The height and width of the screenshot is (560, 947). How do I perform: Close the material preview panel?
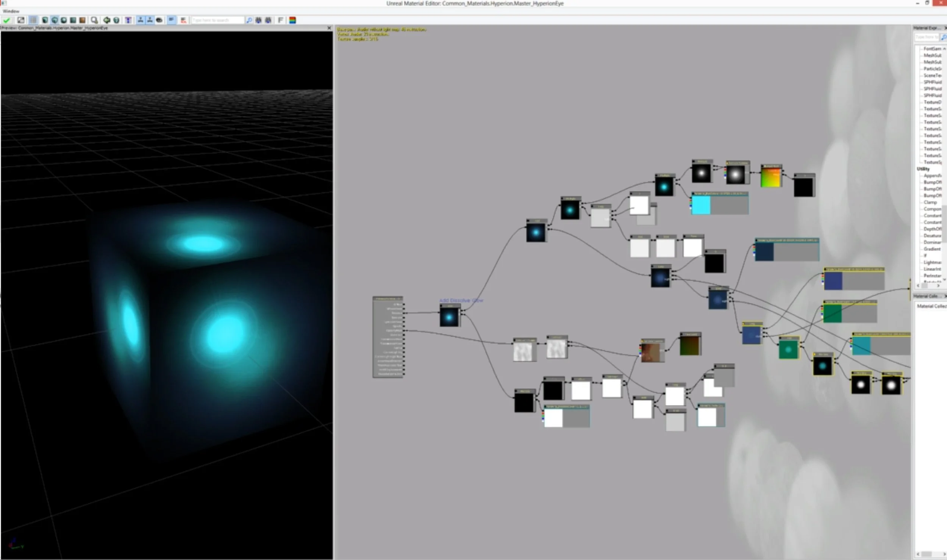click(x=329, y=28)
